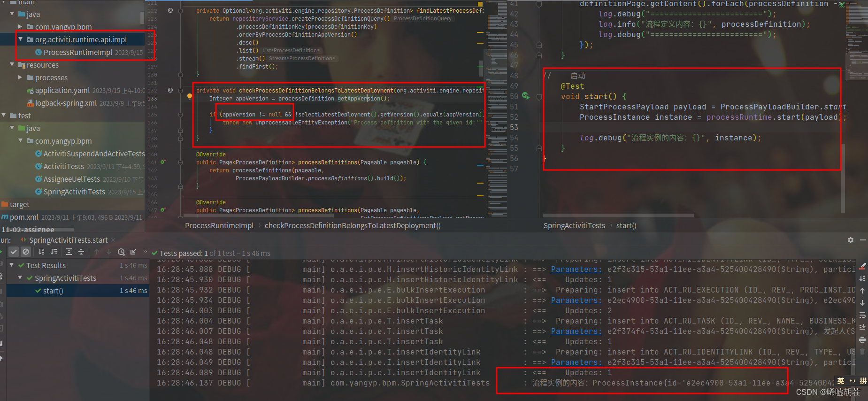Open SpringActivitiTests in project tree
Screen dimensions: 868x401
click(74, 192)
